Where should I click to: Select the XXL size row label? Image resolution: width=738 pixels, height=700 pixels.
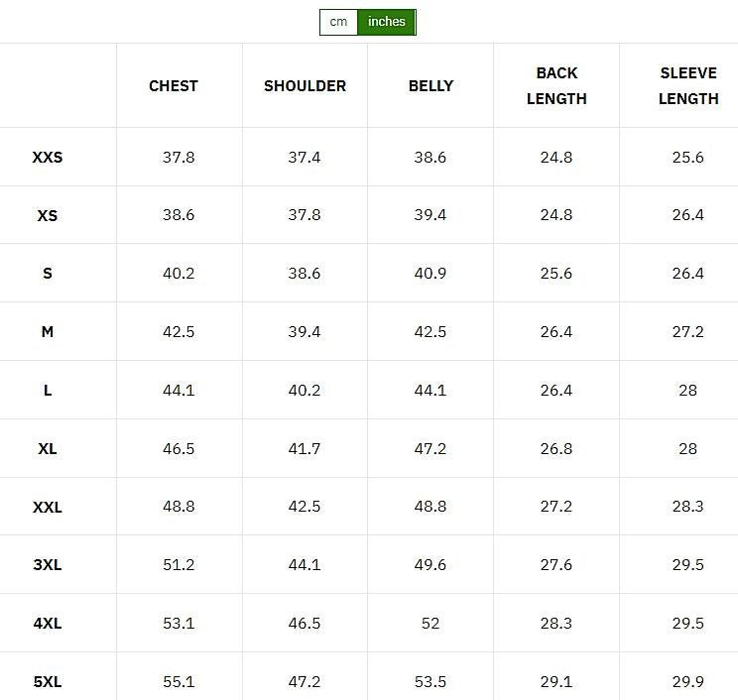point(48,507)
